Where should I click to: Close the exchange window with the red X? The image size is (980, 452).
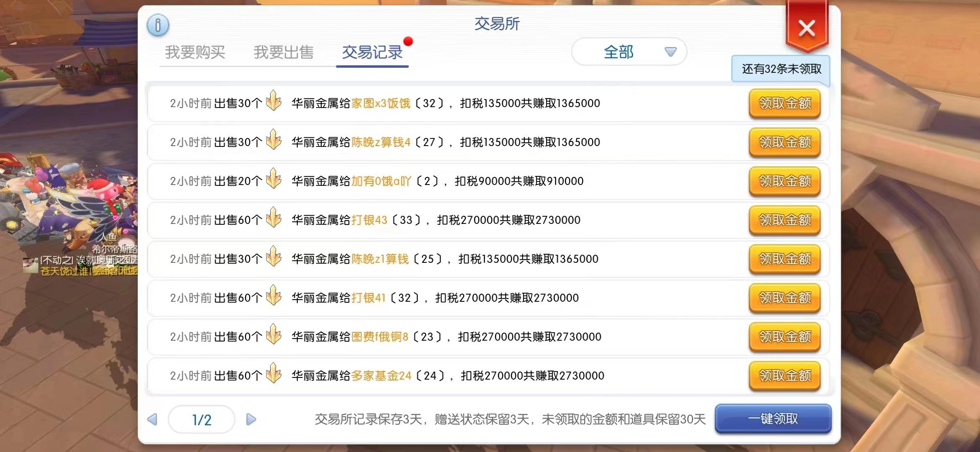807,28
